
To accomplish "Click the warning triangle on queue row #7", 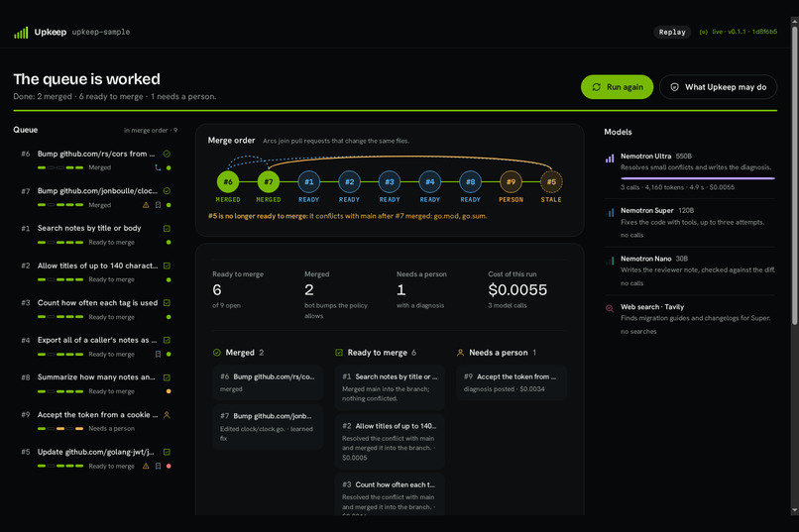I will tap(146, 205).
